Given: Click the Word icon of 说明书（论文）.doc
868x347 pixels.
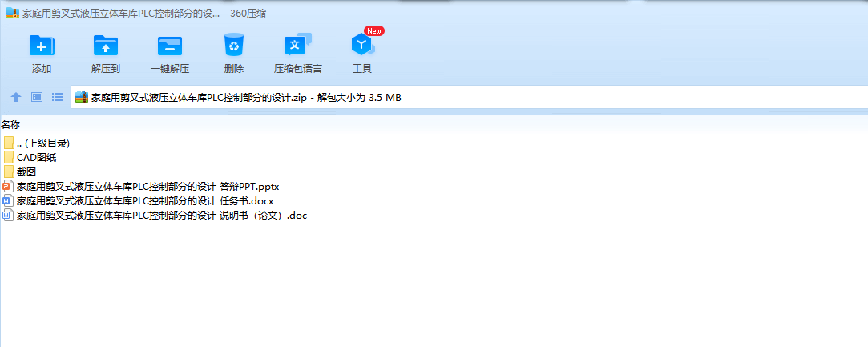Looking at the screenshot, I should click(x=7, y=216).
